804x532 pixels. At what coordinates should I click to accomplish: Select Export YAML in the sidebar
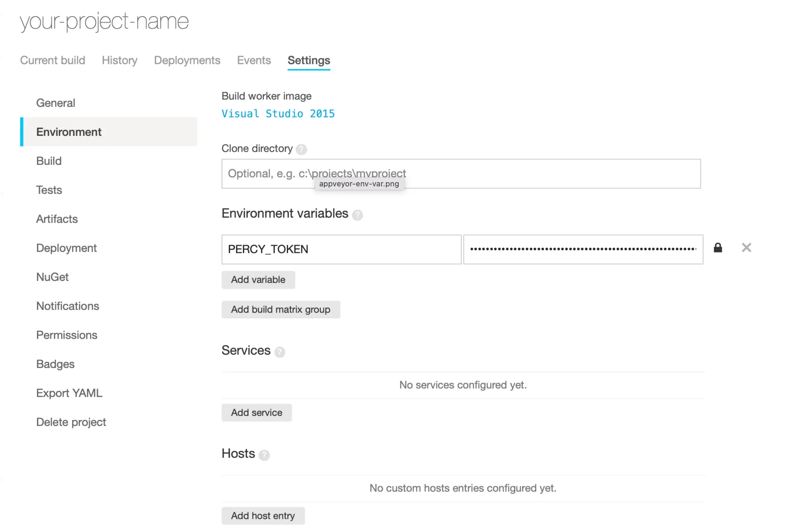tap(69, 393)
